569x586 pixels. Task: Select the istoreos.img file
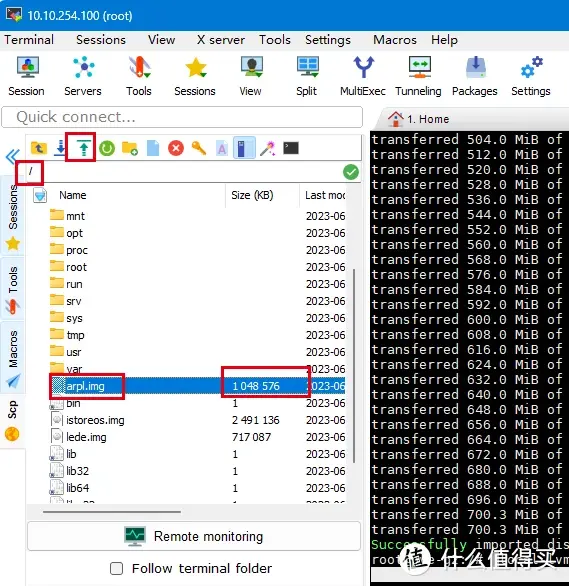click(x=88, y=420)
